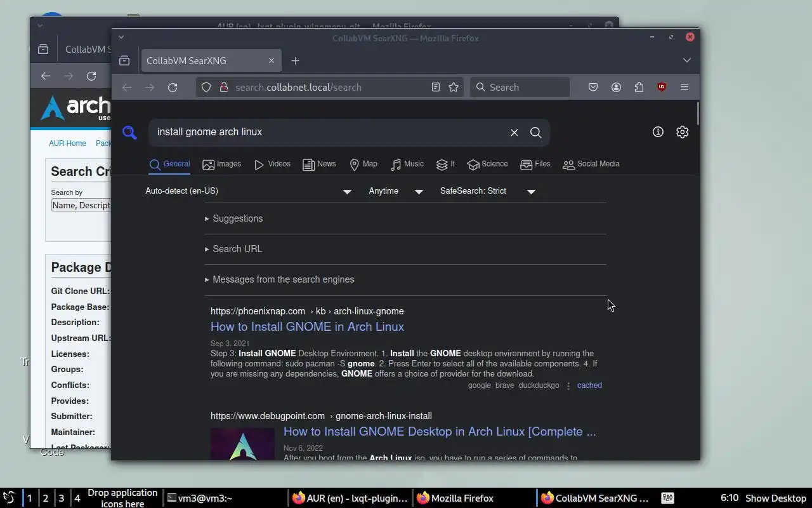Click the SearXNG magnifier logo icon
This screenshot has width=812, height=508.
tap(129, 132)
